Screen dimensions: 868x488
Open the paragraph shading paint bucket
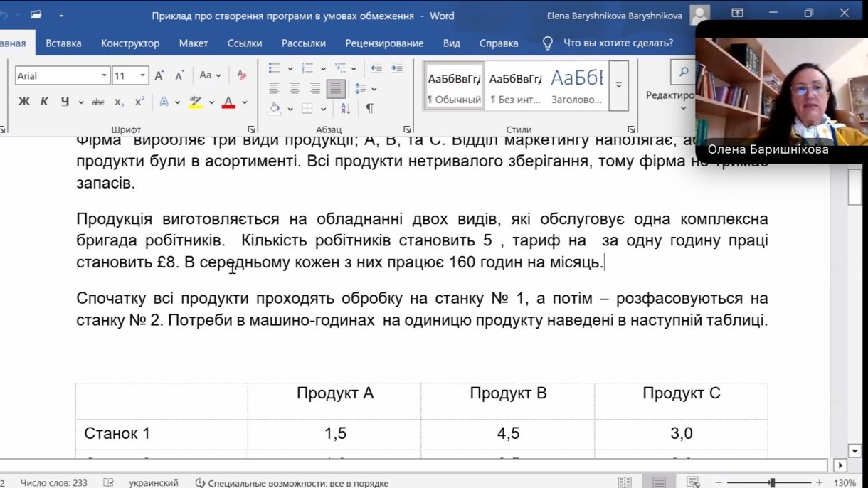point(275,109)
